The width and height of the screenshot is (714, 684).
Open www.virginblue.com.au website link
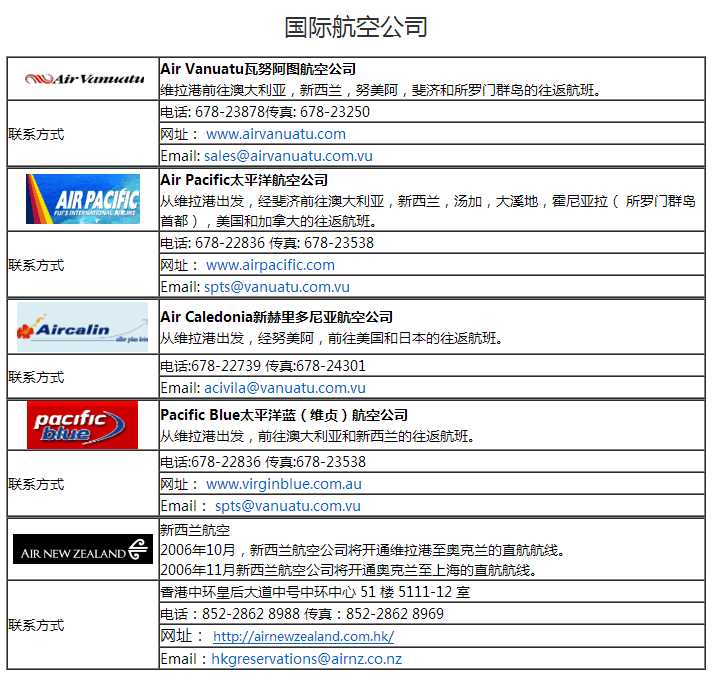[x=284, y=484]
